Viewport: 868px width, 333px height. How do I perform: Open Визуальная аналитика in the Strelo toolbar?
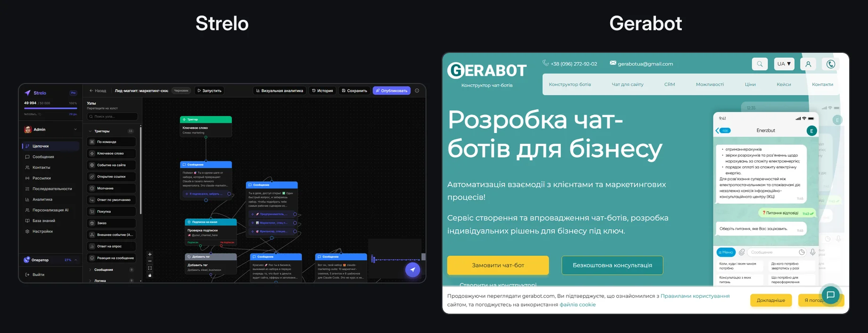tap(279, 91)
